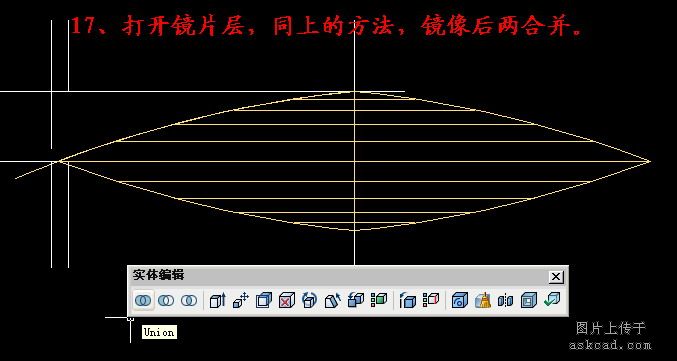Select the Copy Faces tool
Image resolution: width=677 pixels, height=361 pixels.
coord(356,300)
